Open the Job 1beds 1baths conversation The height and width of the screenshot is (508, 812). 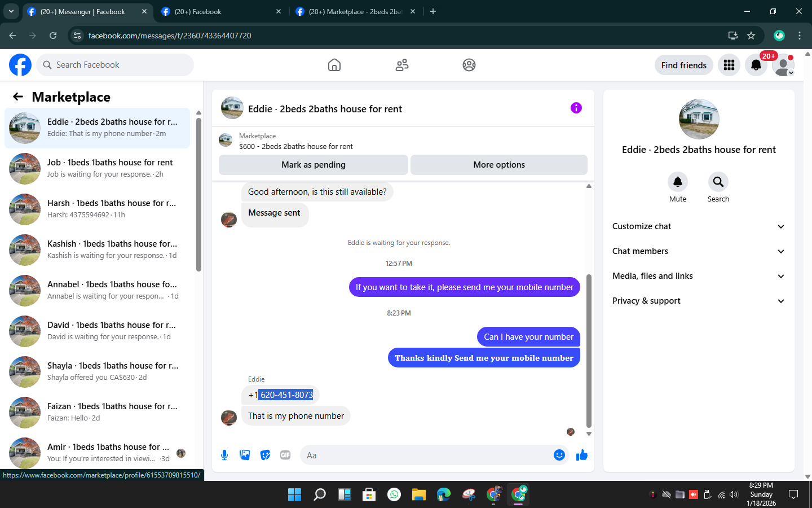(x=97, y=169)
